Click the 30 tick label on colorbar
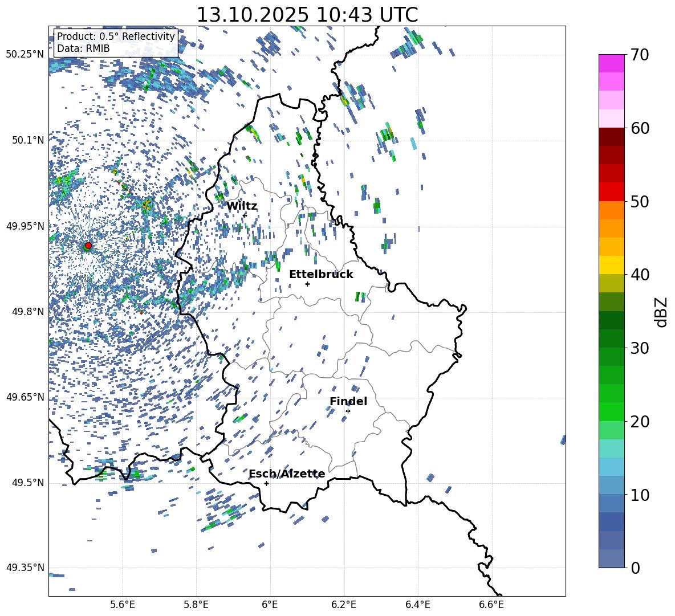Viewport: 675px width, 616px height. (x=640, y=348)
